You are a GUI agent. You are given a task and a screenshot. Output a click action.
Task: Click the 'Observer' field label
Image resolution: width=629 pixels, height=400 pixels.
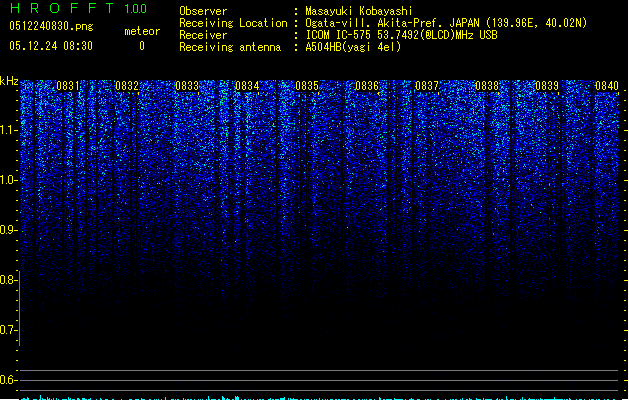203,11
